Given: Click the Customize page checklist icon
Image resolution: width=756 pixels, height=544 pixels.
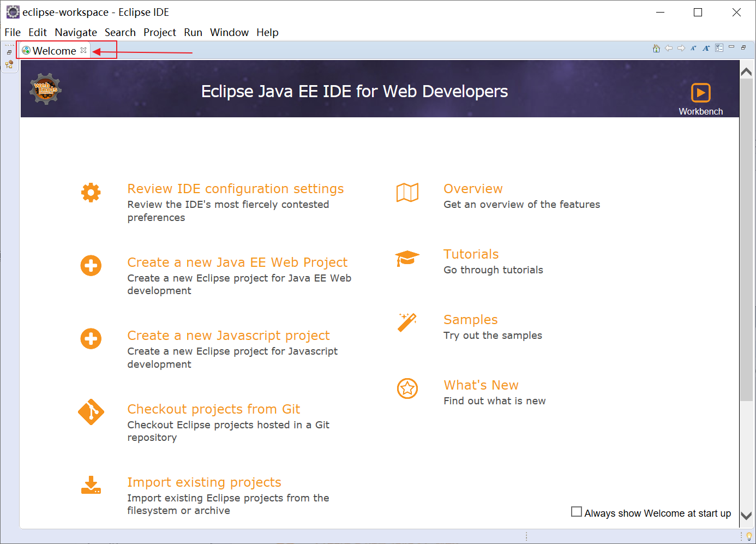Looking at the screenshot, I should tap(719, 48).
